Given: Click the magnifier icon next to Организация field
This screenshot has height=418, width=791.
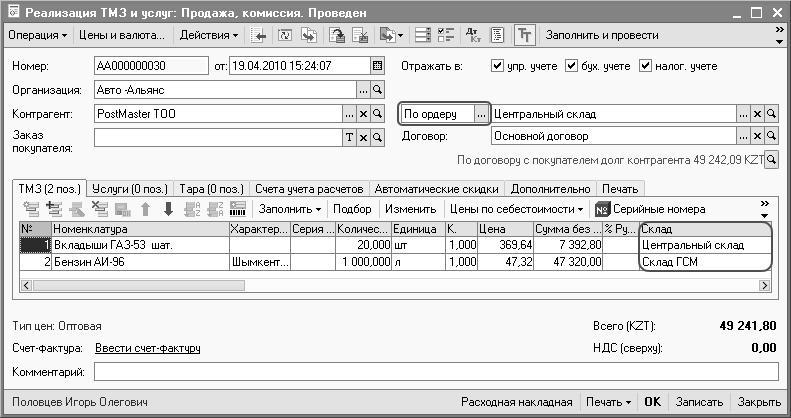Looking at the screenshot, I should pos(377,90).
